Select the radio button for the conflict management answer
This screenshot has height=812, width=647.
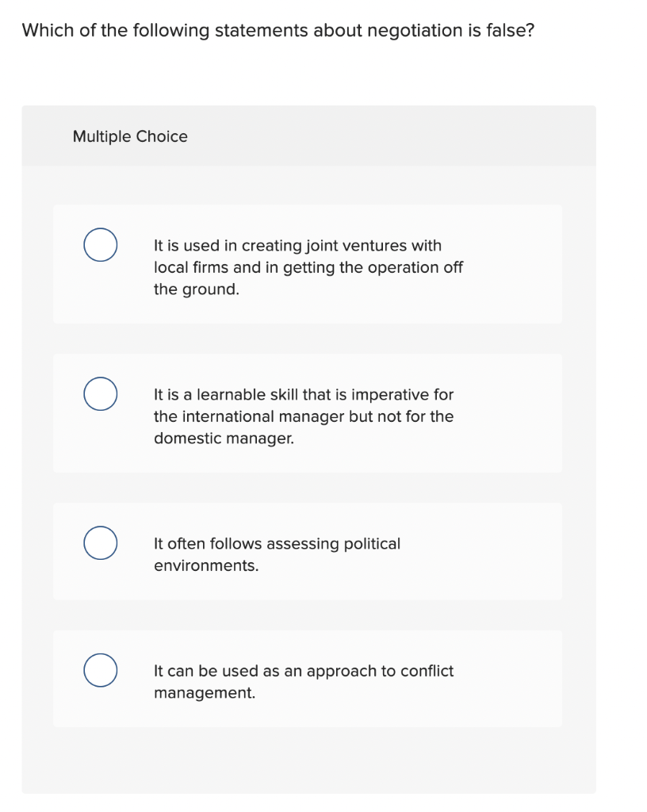pos(100,670)
